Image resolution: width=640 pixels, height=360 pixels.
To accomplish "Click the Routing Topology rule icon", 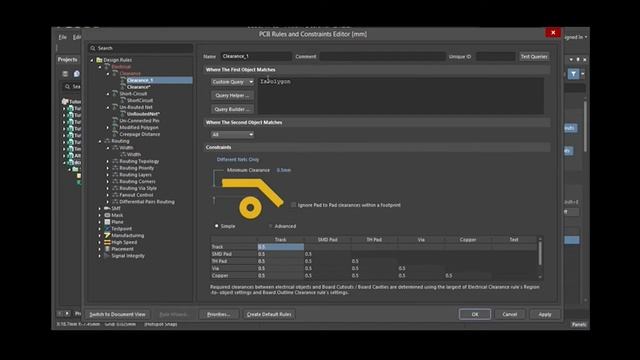I will [115, 161].
